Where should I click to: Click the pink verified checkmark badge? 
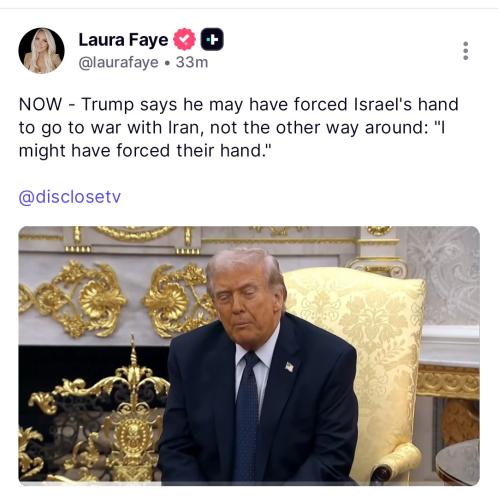184,39
